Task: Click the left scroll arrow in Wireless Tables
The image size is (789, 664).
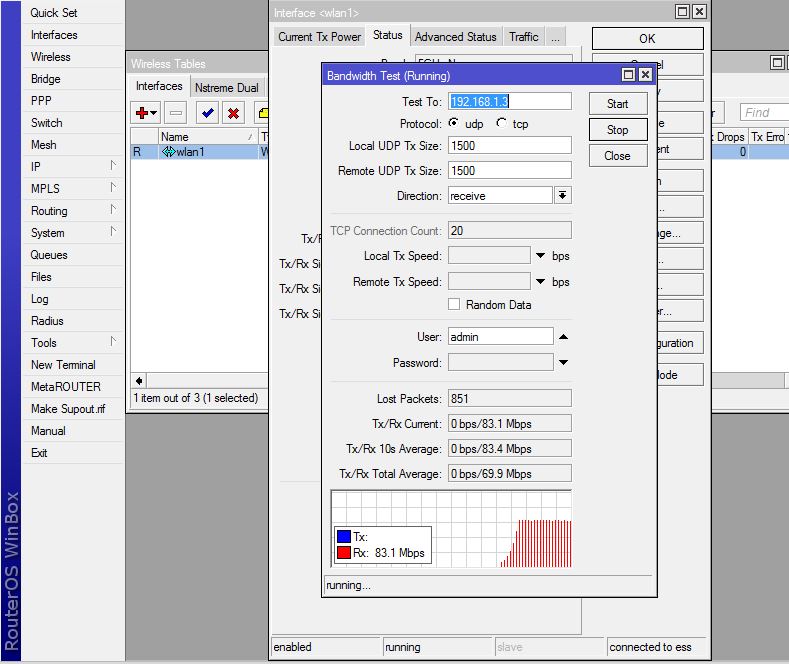Action: click(x=139, y=381)
